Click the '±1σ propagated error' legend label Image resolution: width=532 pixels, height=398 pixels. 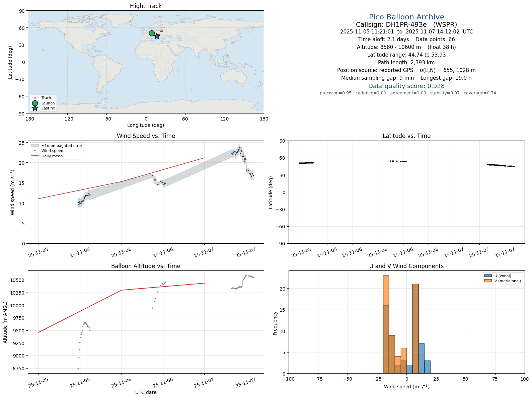tap(62, 146)
